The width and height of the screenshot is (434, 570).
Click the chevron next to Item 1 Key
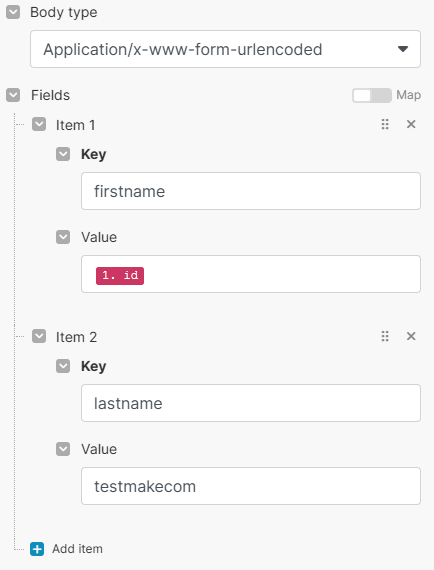pos(63,154)
